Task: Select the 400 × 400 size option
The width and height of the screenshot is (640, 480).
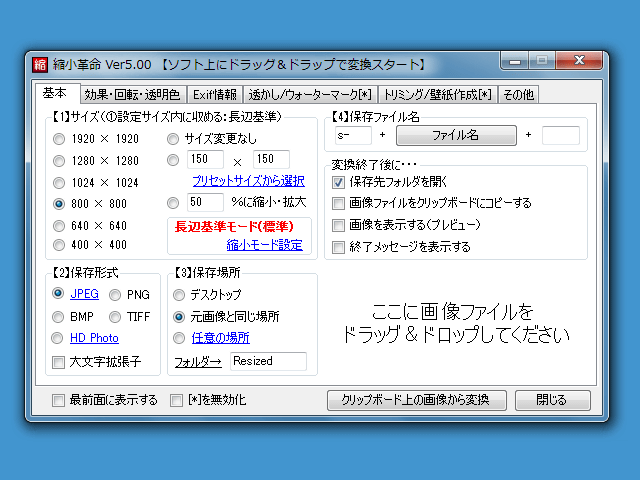Action: click(59, 245)
